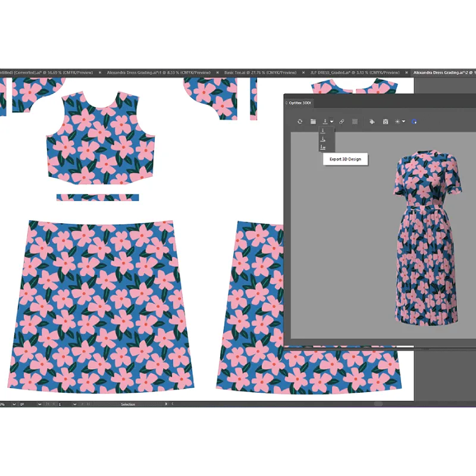The height and width of the screenshot is (476, 476).
Task: Choose the third export option in dropdown list
Action: click(x=322, y=147)
